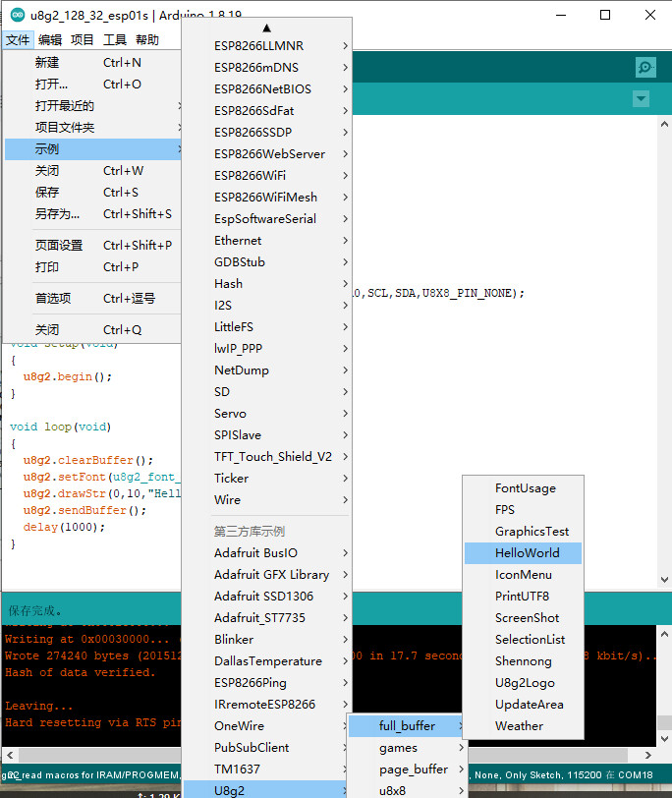Expand Adafruit GFX Library examples

[x=266, y=575]
